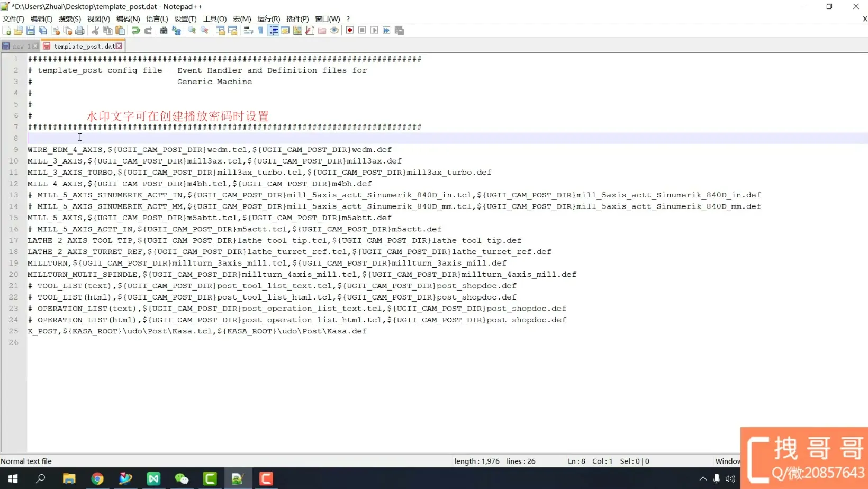This screenshot has width=868, height=489.
Task: Toggle the indent guide button
Action: [x=273, y=31]
